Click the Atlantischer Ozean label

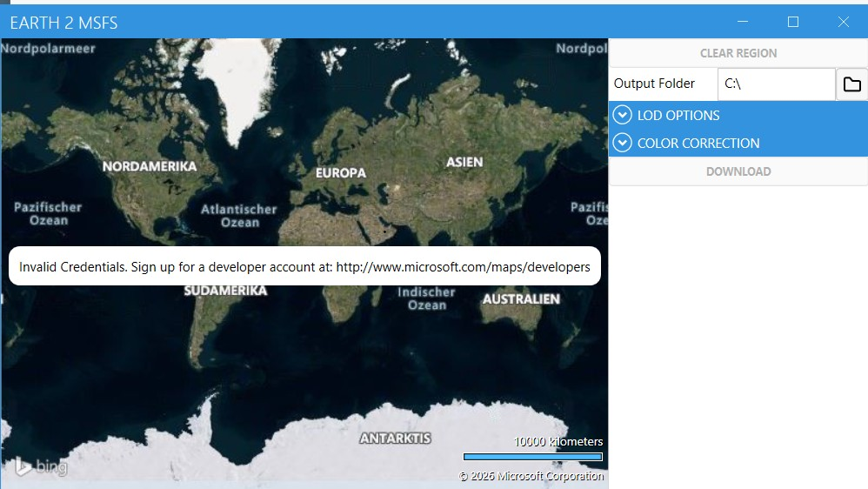tap(239, 216)
